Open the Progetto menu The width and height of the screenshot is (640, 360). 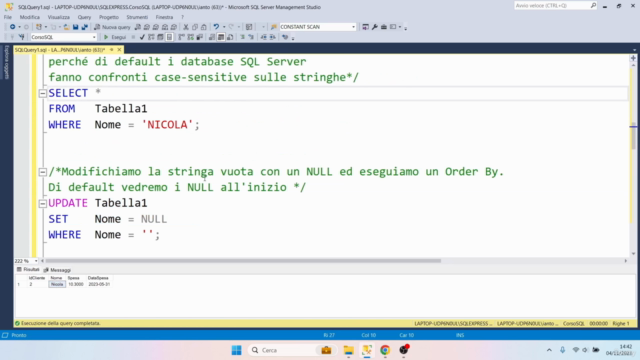click(x=109, y=17)
